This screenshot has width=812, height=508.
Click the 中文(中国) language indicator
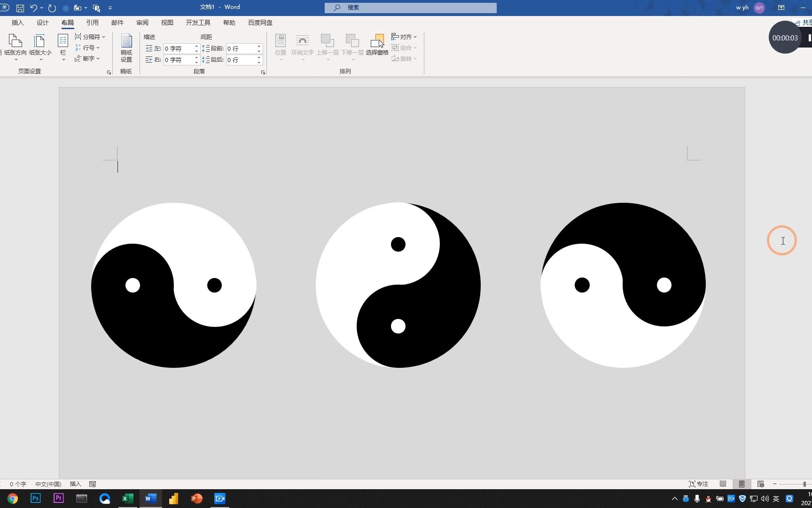[x=48, y=484]
